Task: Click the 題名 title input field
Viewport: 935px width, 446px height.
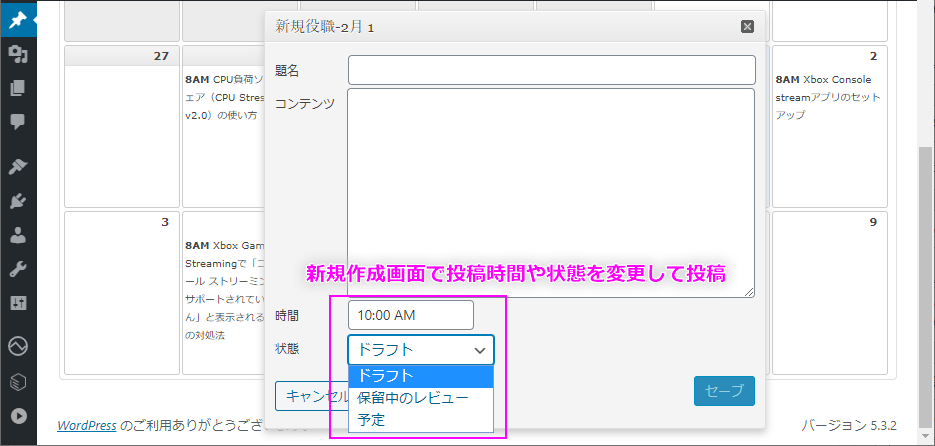Action: 551,70
